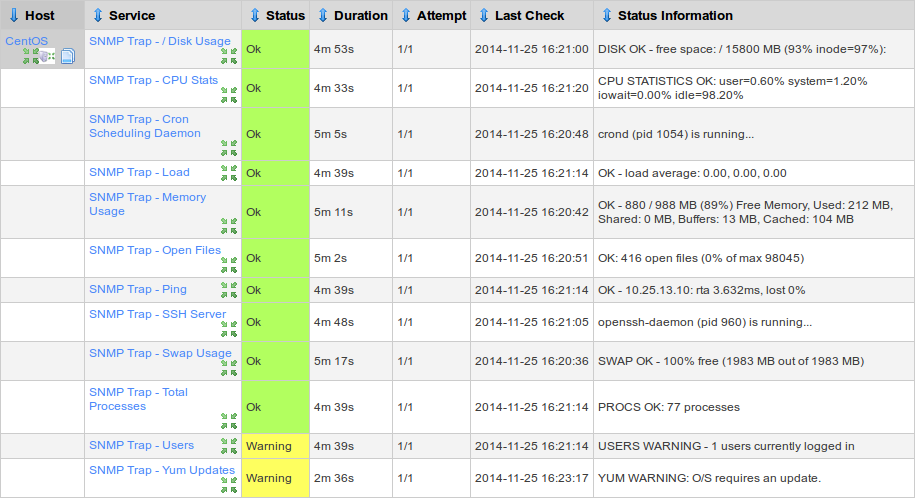The width and height of the screenshot is (915, 498).
Task: Open SNMP Trap - CPU Stats service
Action: [153, 80]
